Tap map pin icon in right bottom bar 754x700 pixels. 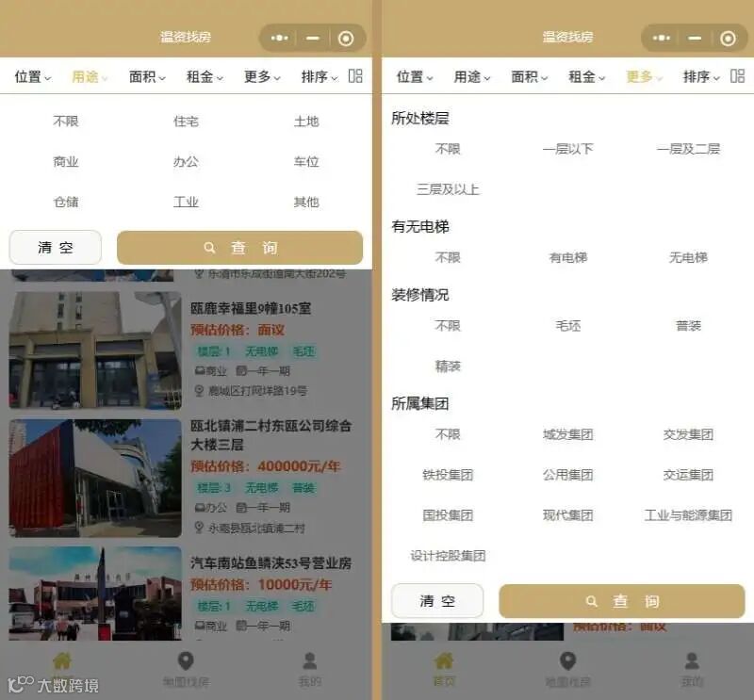click(567, 661)
